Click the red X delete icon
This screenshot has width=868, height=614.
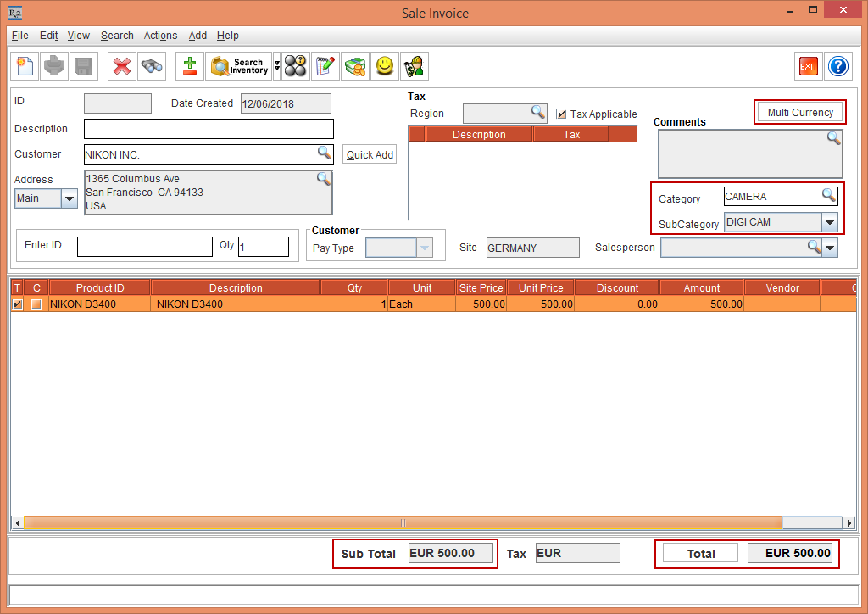point(122,66)
